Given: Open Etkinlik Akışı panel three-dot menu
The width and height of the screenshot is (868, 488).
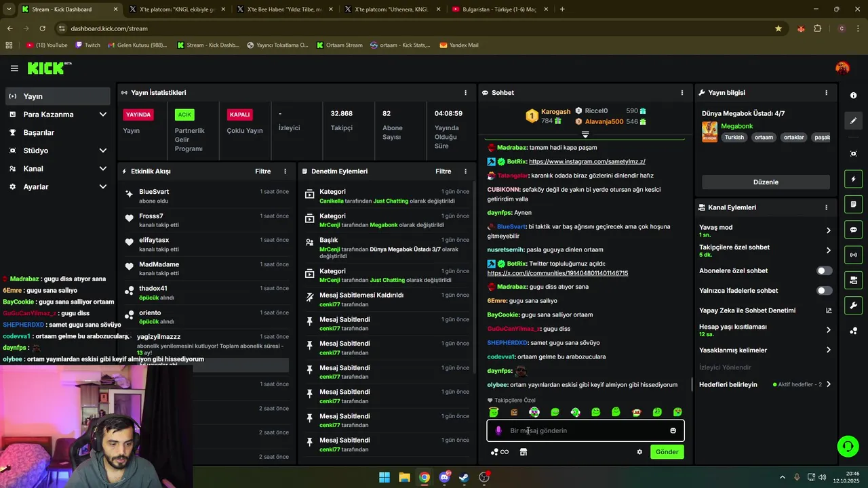Looking at the screenshot, I should coord(285,171).
